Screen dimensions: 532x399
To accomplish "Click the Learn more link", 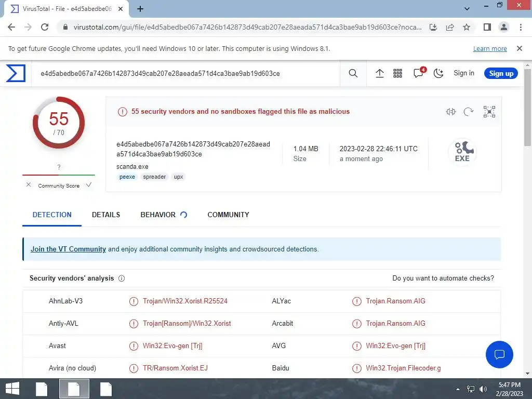I will point(490,48).
